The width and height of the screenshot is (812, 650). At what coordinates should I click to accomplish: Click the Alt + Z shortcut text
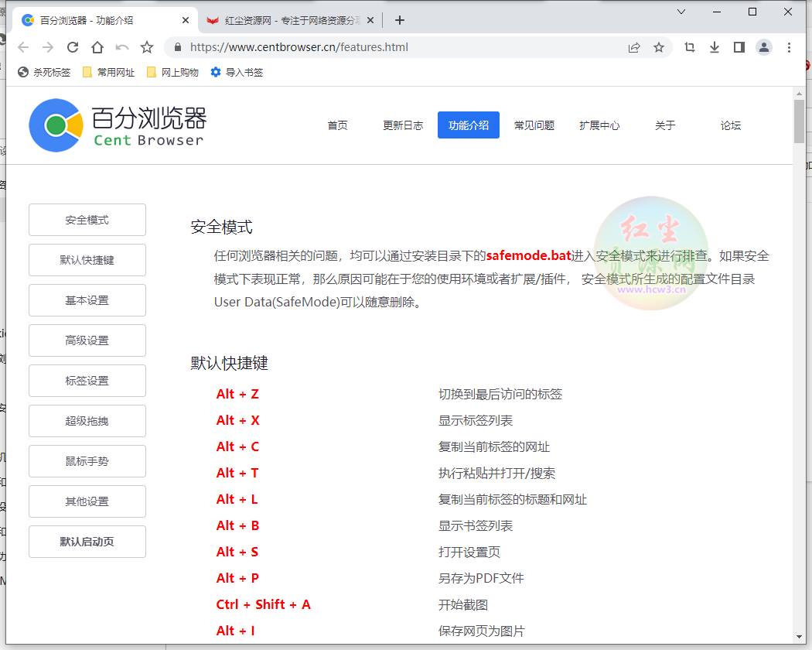pyautogui.click(x=237, y=394)
